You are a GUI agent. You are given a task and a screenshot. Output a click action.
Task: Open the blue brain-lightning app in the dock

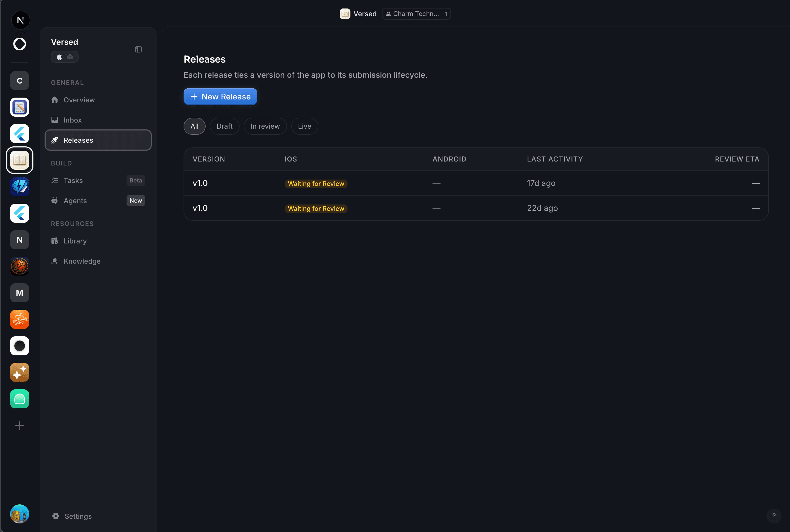19,186
